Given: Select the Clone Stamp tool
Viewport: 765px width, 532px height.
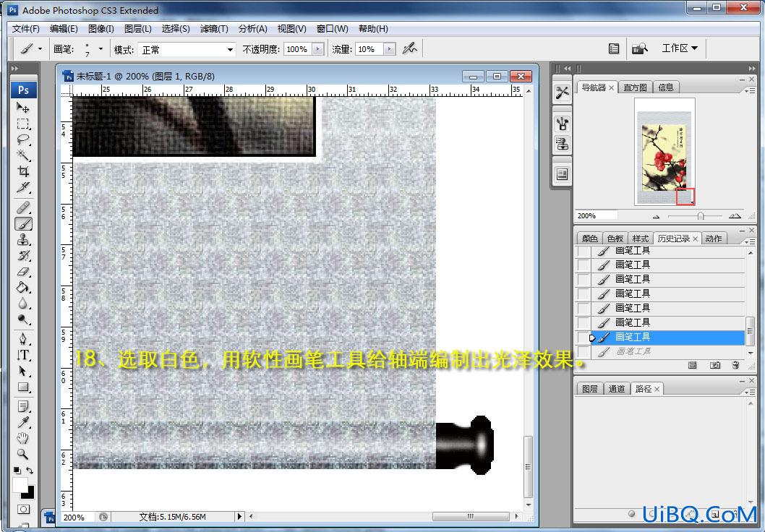Looking at the screenshot, I should 23,240.
